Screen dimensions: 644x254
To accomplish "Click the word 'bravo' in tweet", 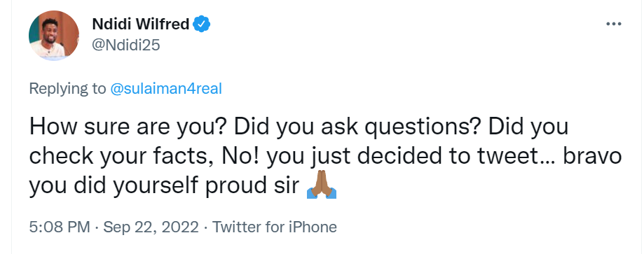I will (592, 156).
